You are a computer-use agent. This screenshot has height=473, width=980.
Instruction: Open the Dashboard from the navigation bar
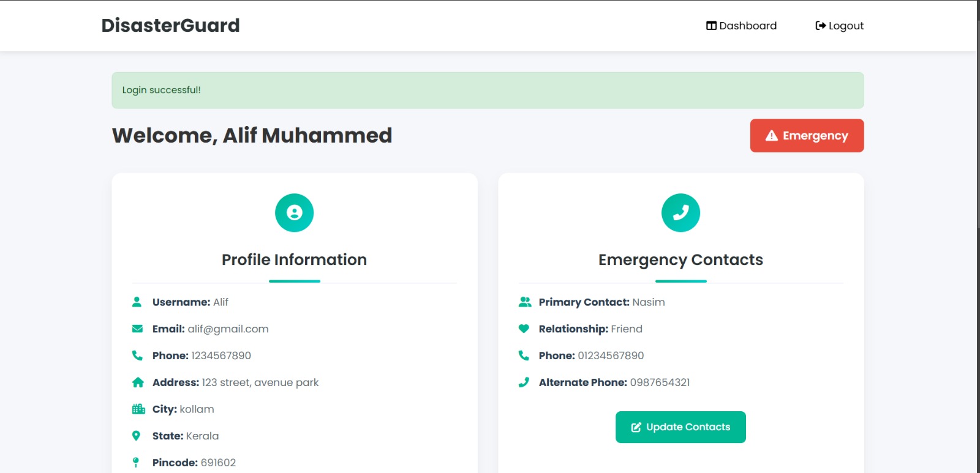tap(742, 25)
